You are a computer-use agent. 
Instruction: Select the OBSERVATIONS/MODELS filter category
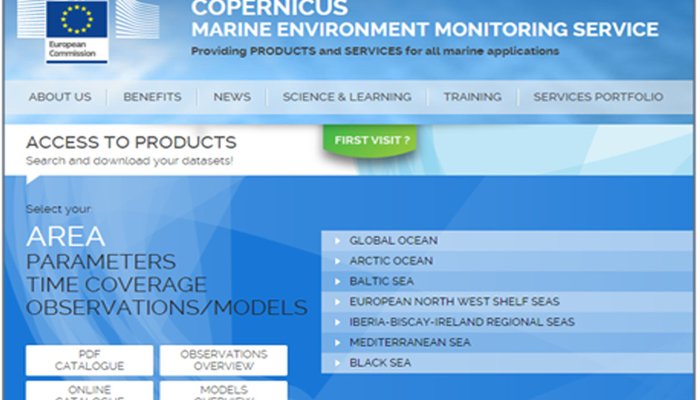tap(167, 308)
